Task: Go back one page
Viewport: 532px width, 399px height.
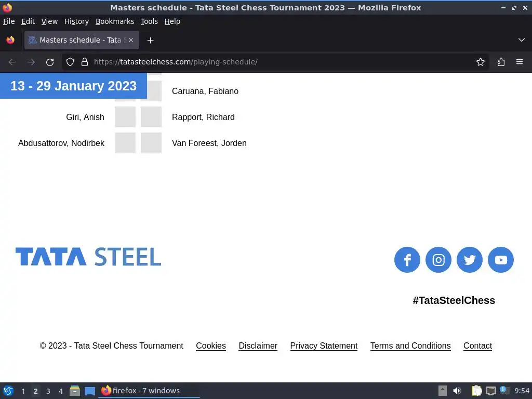Action: (x=12, y=62)
